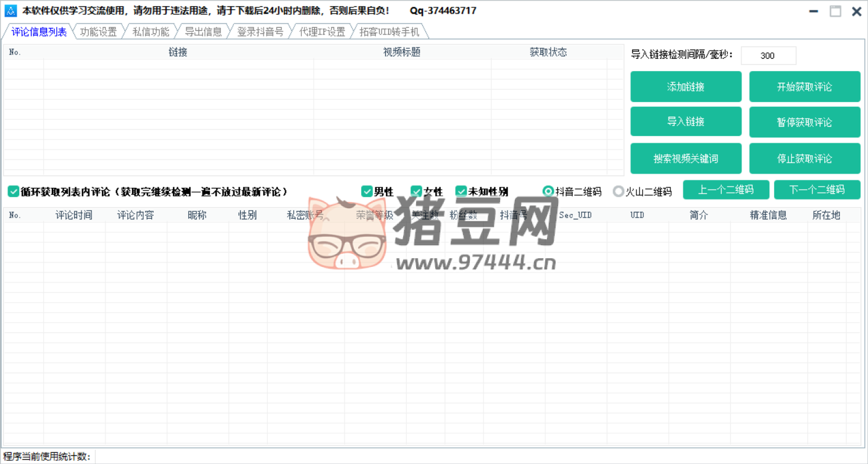This screenshot has height=464, width=868.
Task: Toggle the 女性 gender checkbox
Action: 416,192
